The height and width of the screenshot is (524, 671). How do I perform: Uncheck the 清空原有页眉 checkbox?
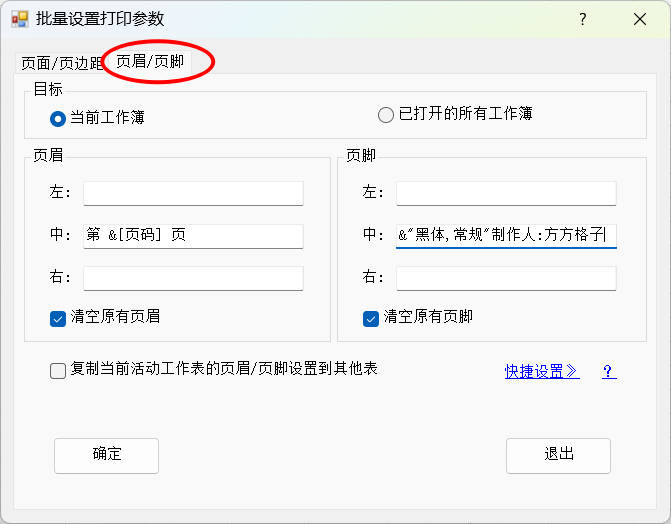(x=58, y=317)
